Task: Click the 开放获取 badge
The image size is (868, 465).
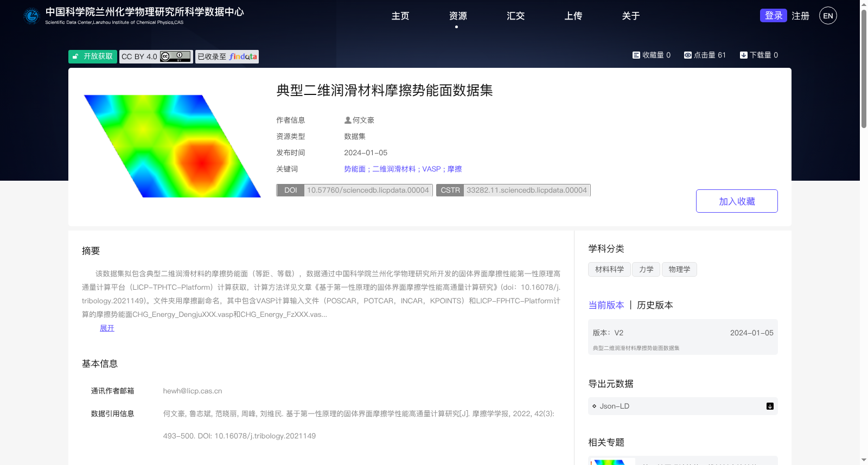Action: 93,56
